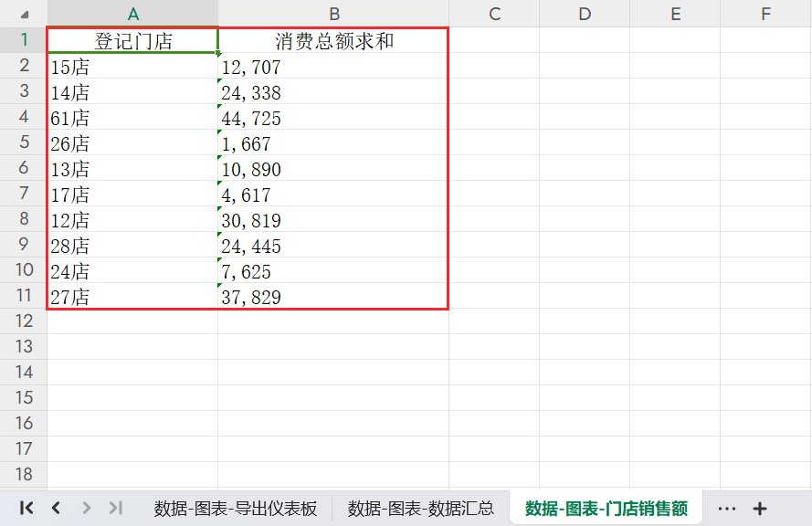Viewport: 812px width, 526px height.
Task: Select row 5 header
Action: coord(24,142)
